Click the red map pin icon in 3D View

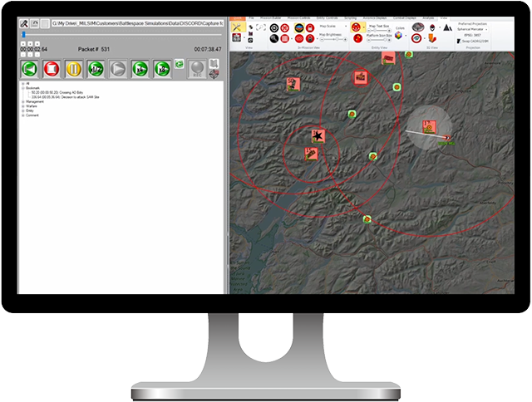coord(432,27)
